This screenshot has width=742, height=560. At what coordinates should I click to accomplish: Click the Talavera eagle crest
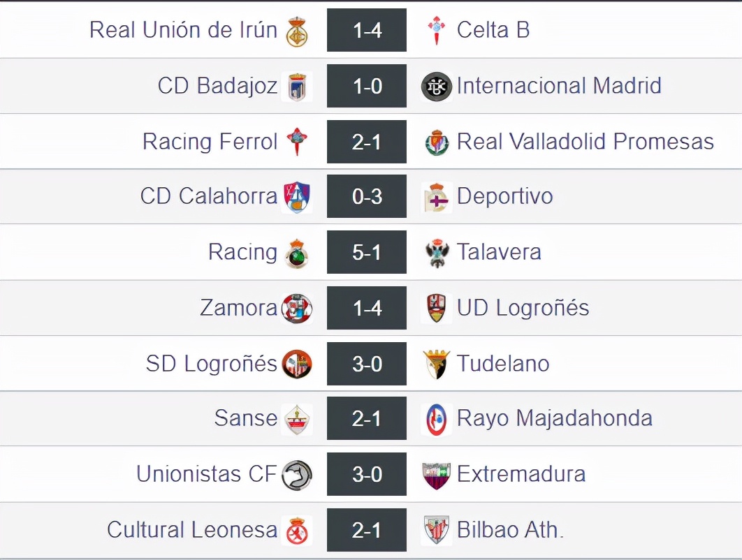[x=437, y=253]
